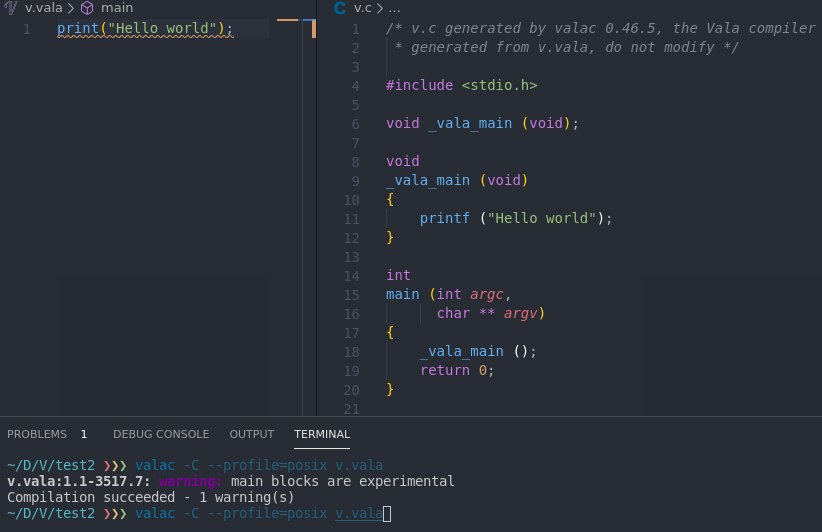The width and height of the screenshot is (822, 532).
Task: Click the '_vala_main ();' call line
Action: click(x=478, y=351)
